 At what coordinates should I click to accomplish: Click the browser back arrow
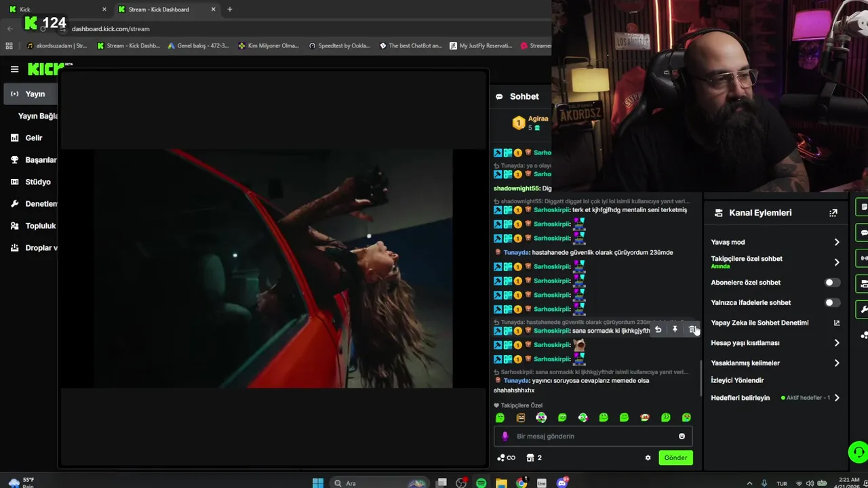(x=9, y=28)
